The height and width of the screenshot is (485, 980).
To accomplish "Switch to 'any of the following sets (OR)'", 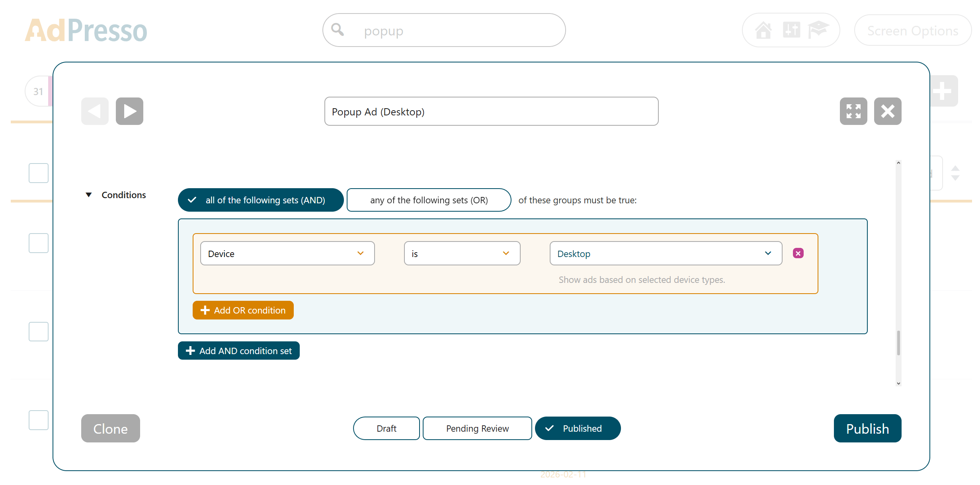I will (429, 200).
